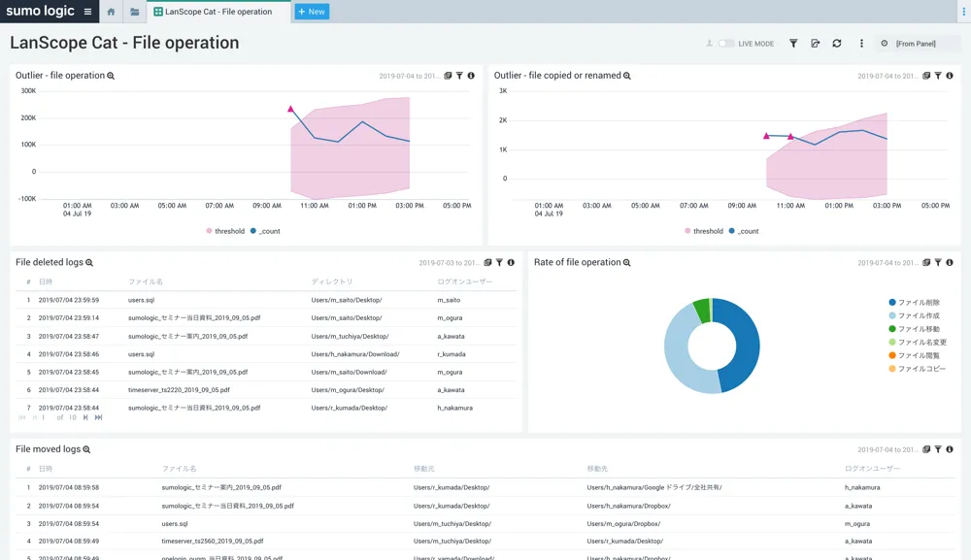Toggle threshold legend in Outlier - file operation chart
The width and height of the screenshot is (971, 560).
pyautogui.click(x=225, y=231)
